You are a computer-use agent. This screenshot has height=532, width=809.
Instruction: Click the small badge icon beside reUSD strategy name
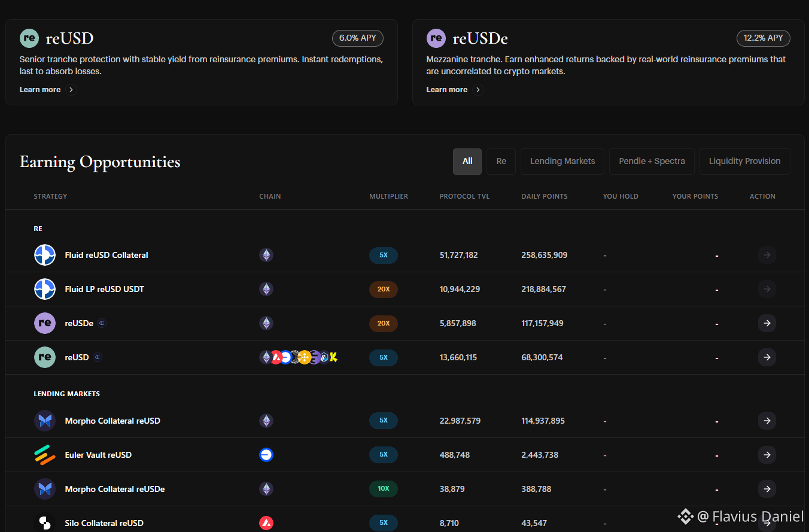[98, 357]
